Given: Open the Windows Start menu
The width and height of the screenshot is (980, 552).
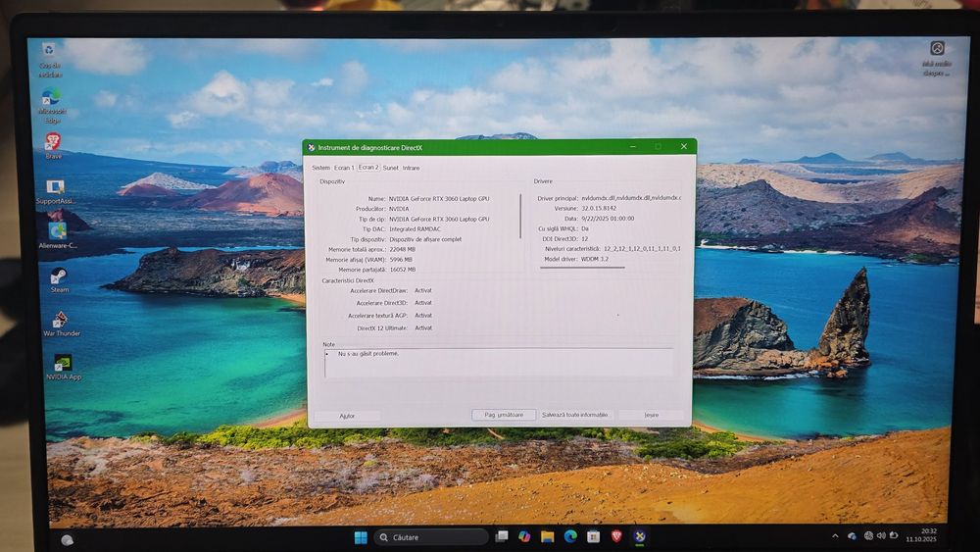Looking at the screenshot, I should (x=361, y=537).
